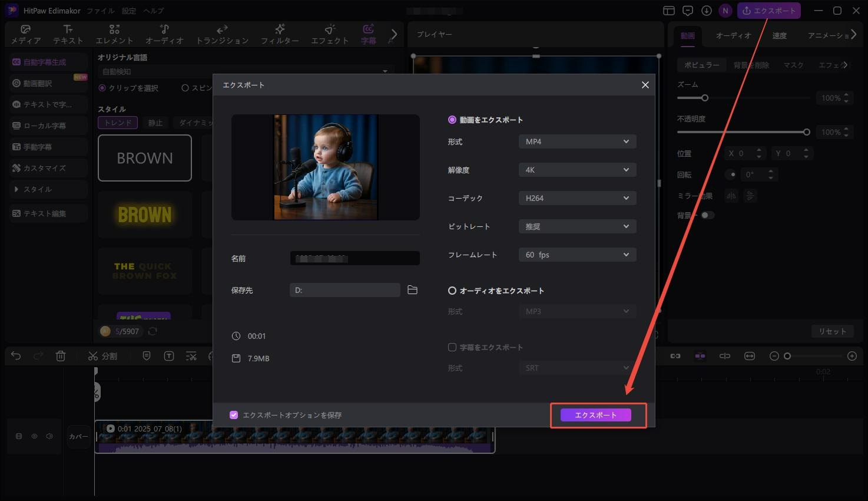Open the 解像度 4K dropdown
The image size is (868, 501).
point(577,170)
